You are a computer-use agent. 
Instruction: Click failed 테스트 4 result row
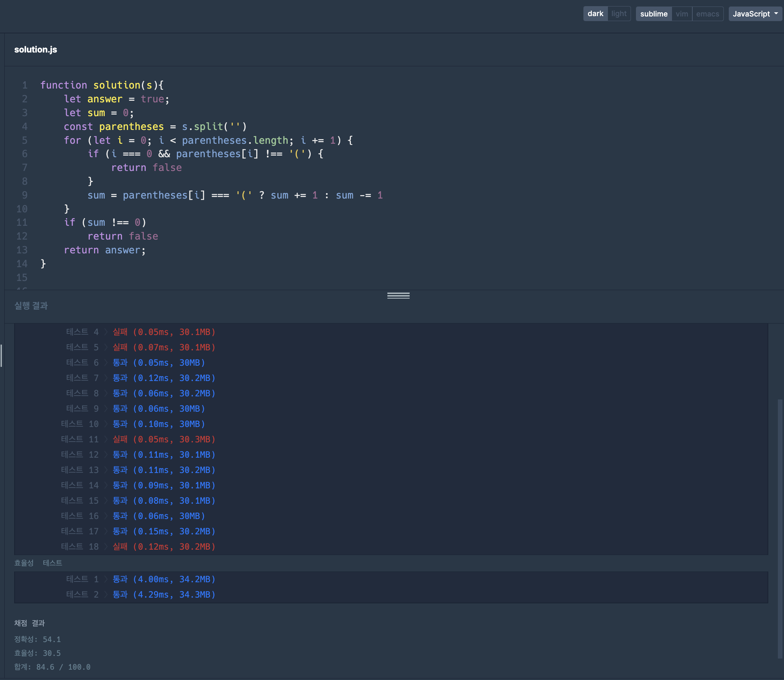click(x=140, y=332)
